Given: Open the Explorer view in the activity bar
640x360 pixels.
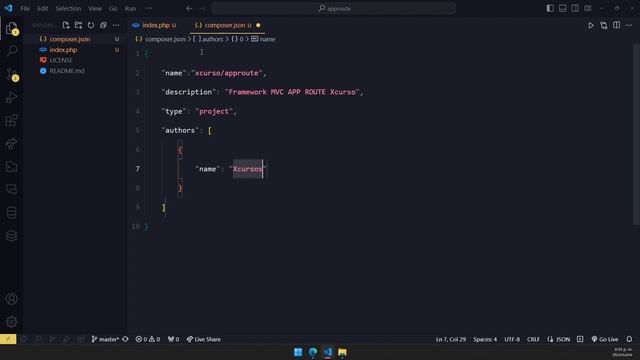Looking at the screenshot, I should click(11, 28).
